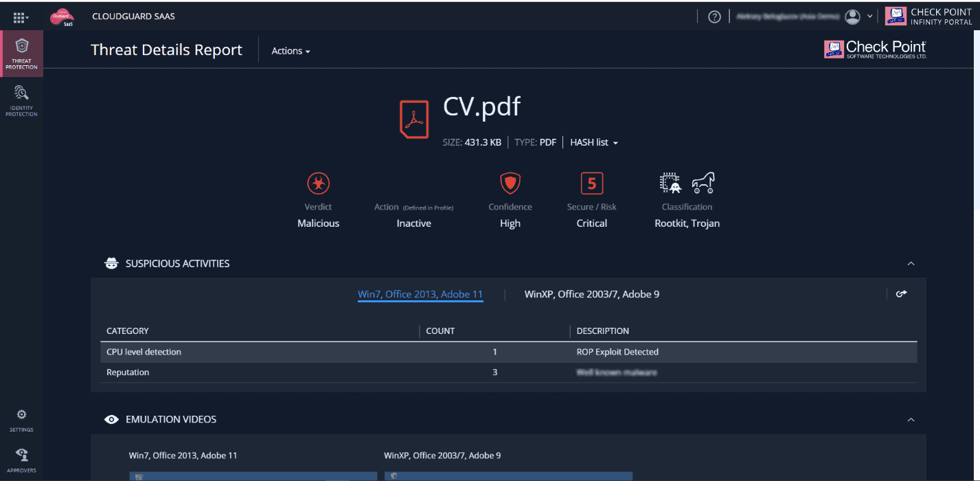Click the Malicious verdict biohazard icon
Viewport: 980px width, 481px height.
tap(318, 183)
